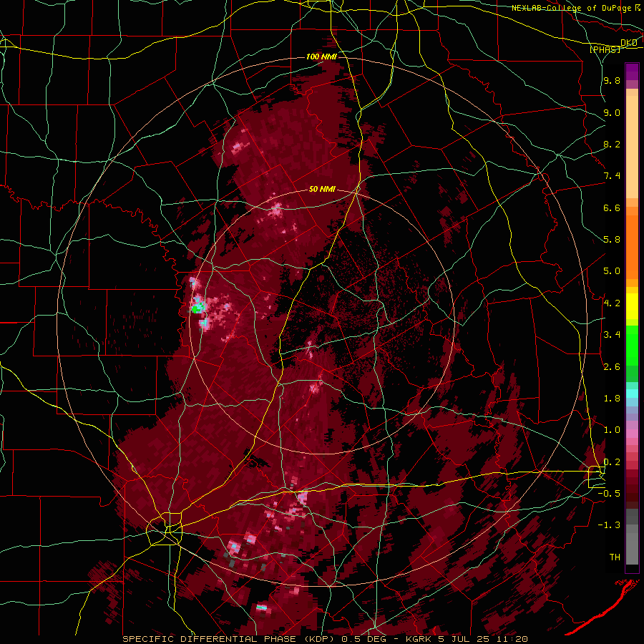Image resolution: width=644 pixels, height=644 pixels.
Task: Click the yellow segment of the color bar
Action: pyautogui.click(x=632, y=306)
